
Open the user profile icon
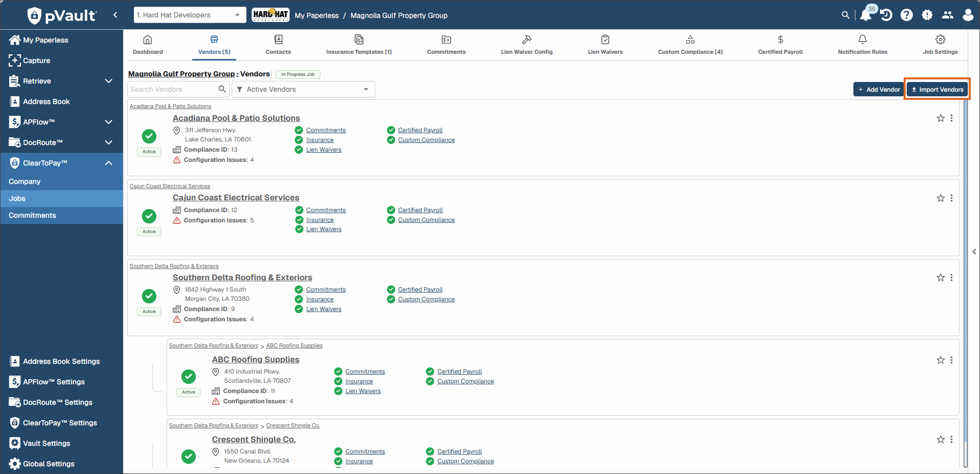click(x=968, y=15)
